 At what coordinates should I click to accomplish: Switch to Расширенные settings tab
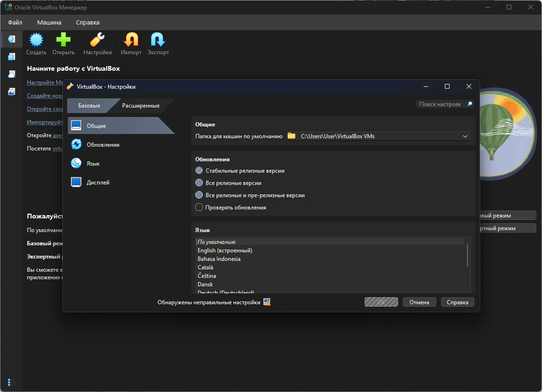[x=141, y=106]
